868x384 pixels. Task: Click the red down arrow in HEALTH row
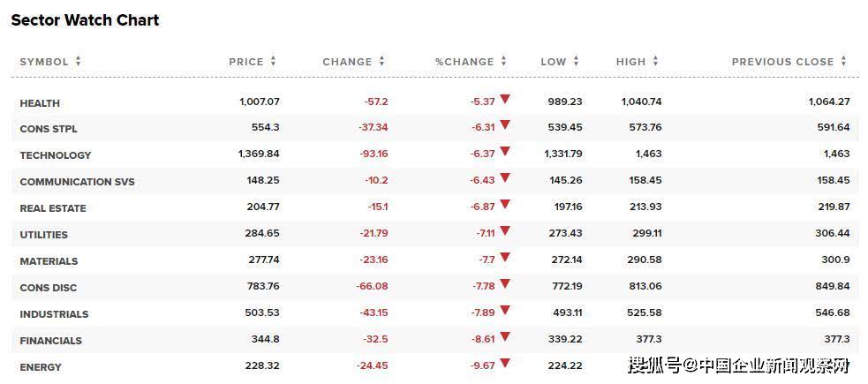(505, 100)
